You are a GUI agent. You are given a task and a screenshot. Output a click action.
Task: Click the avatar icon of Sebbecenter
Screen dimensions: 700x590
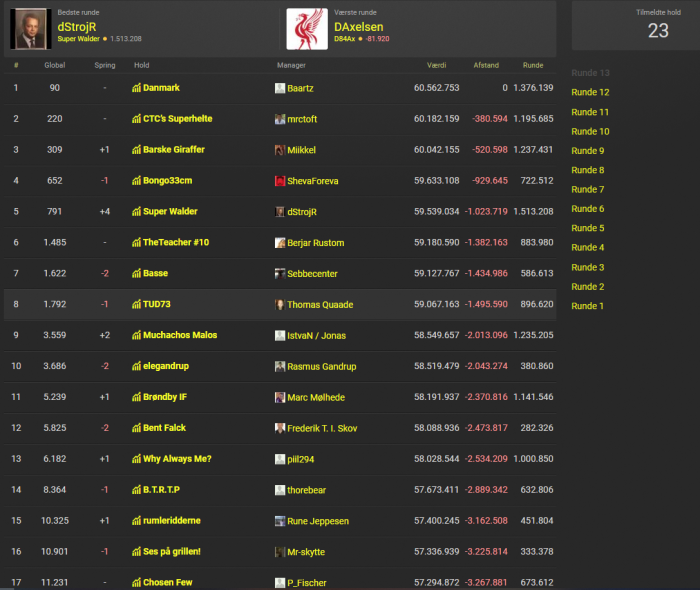[x=280, y=274]
